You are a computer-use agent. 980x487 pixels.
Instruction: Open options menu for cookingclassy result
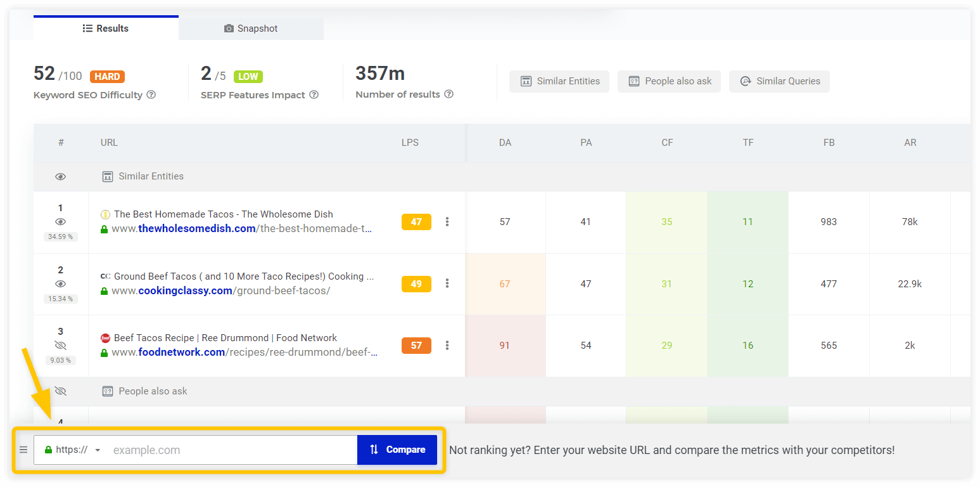pyautogui.click(x=447, y=283)
